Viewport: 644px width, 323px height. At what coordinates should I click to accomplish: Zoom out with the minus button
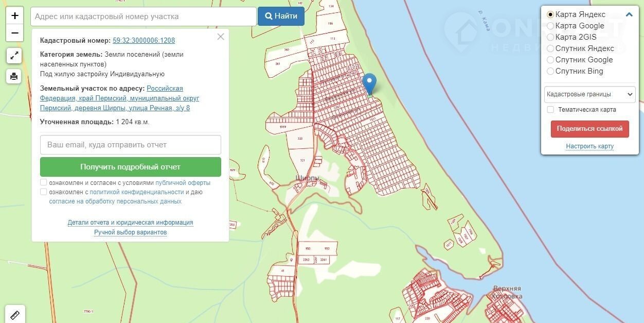point(14,33)
